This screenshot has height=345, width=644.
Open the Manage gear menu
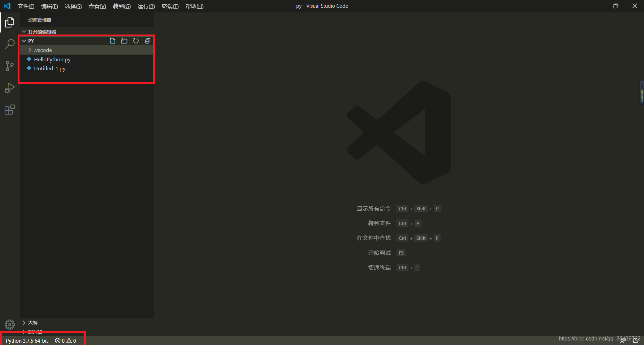[10, 324]
